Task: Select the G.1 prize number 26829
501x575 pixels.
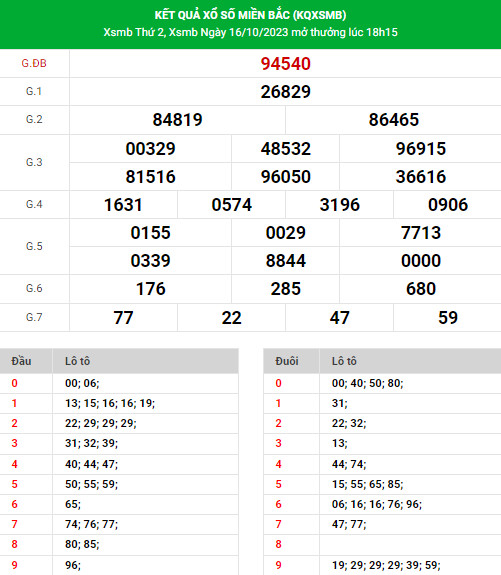Action: coord(285,92)
